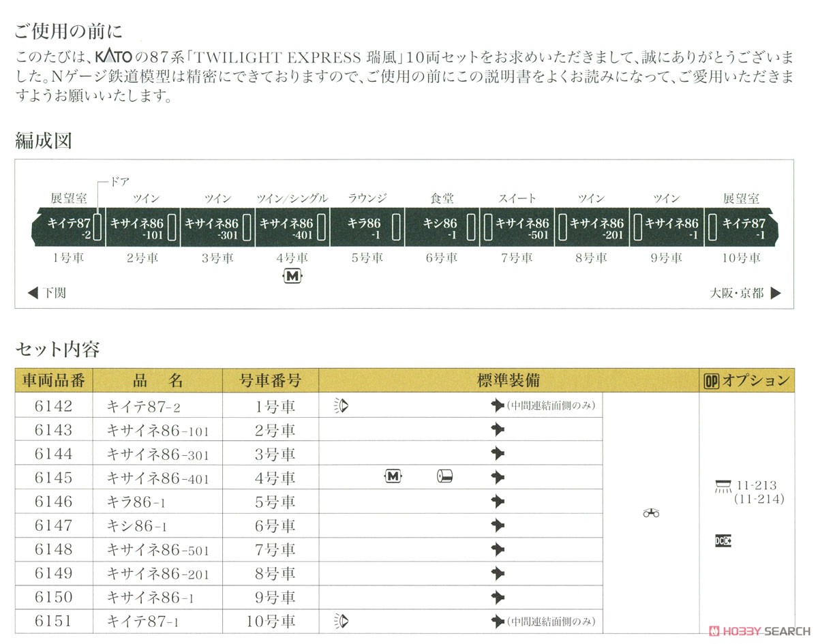Click the headlight icon in the 6142 row
The width and height of the screenshot is (818, 644).
point(341,406)
